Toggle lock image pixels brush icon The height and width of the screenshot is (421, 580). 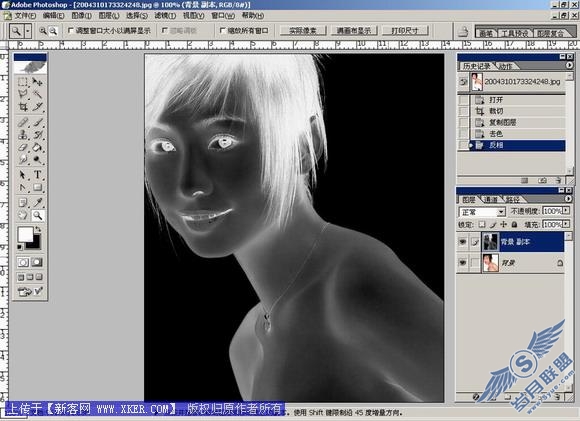(x=493, y=225)
